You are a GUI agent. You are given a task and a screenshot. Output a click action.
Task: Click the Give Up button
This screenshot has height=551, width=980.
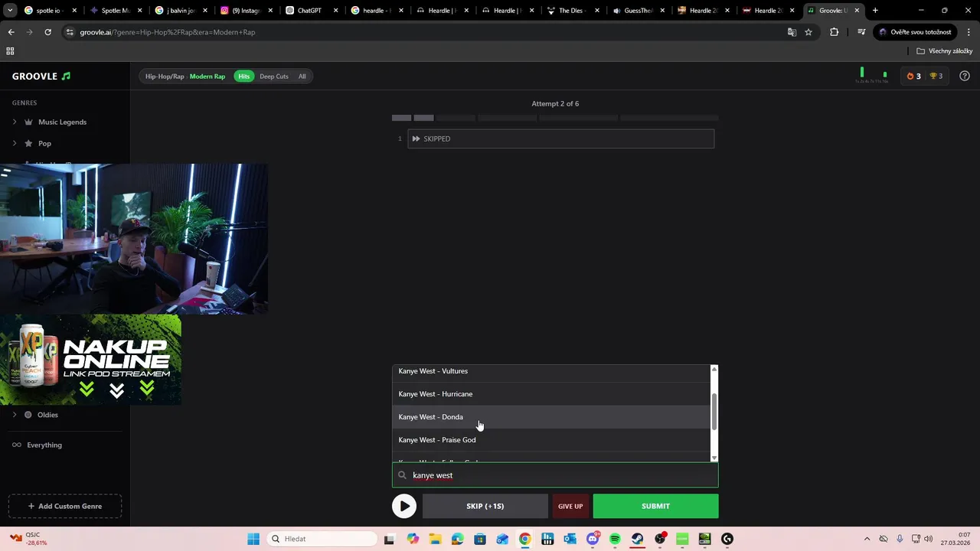(x=570, y=506)
